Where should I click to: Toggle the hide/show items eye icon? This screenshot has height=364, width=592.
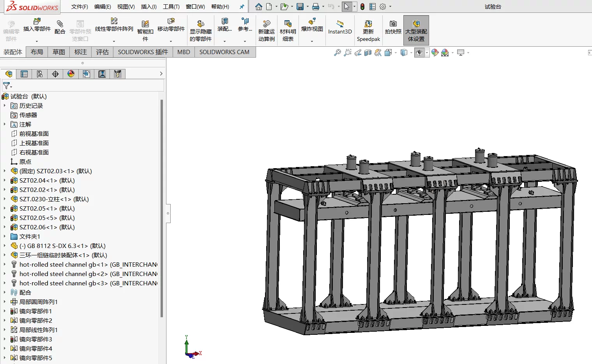coord(419,53)
